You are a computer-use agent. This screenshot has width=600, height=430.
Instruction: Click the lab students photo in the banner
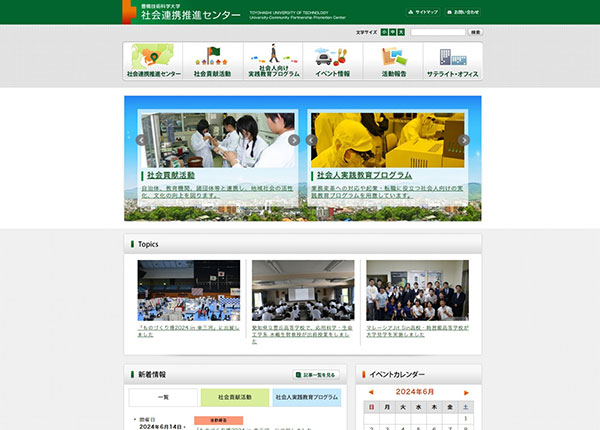coord(218,140)
